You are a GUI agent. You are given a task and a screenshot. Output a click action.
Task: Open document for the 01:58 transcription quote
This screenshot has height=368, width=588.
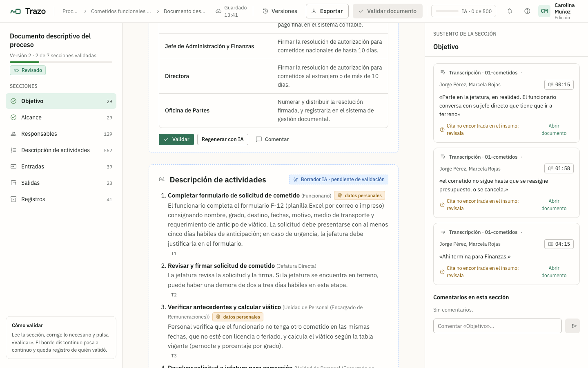pos(554,205)
